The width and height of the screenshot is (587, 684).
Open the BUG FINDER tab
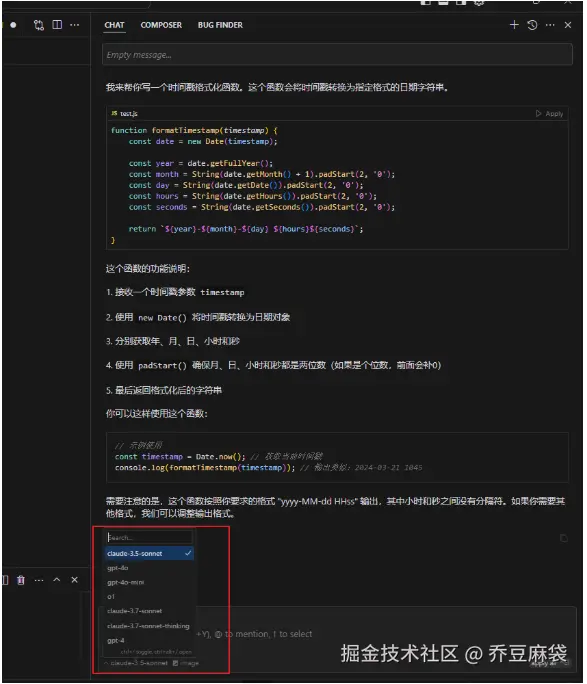(x=220, y=25)
